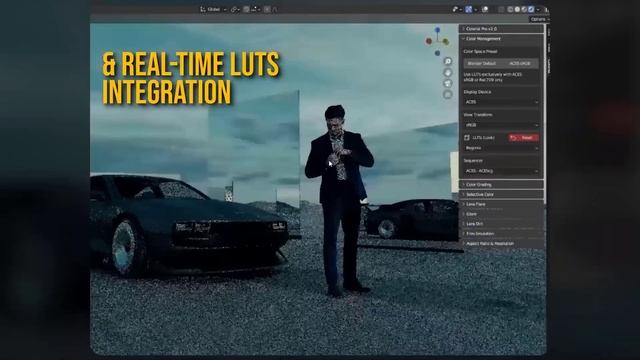Expand the Lens Dirt panel
The height and width of the screenshot is (360, 640).
[501, 224]
